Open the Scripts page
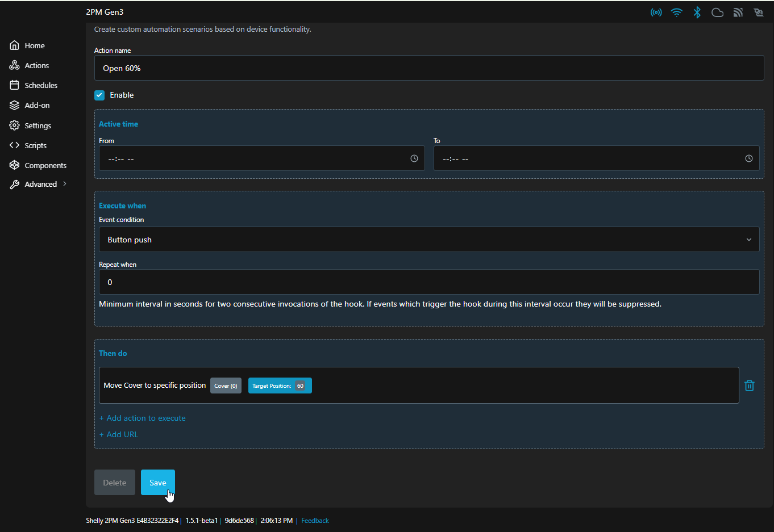Viewport: 774px width, 532px height. 35,145
